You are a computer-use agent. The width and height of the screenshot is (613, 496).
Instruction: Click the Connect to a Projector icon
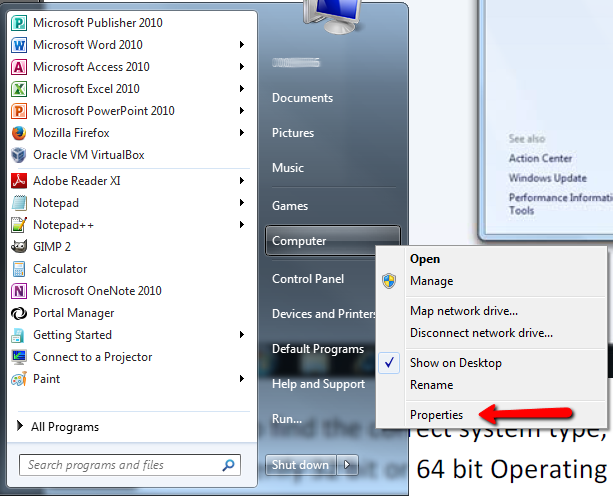pos(19,357)
